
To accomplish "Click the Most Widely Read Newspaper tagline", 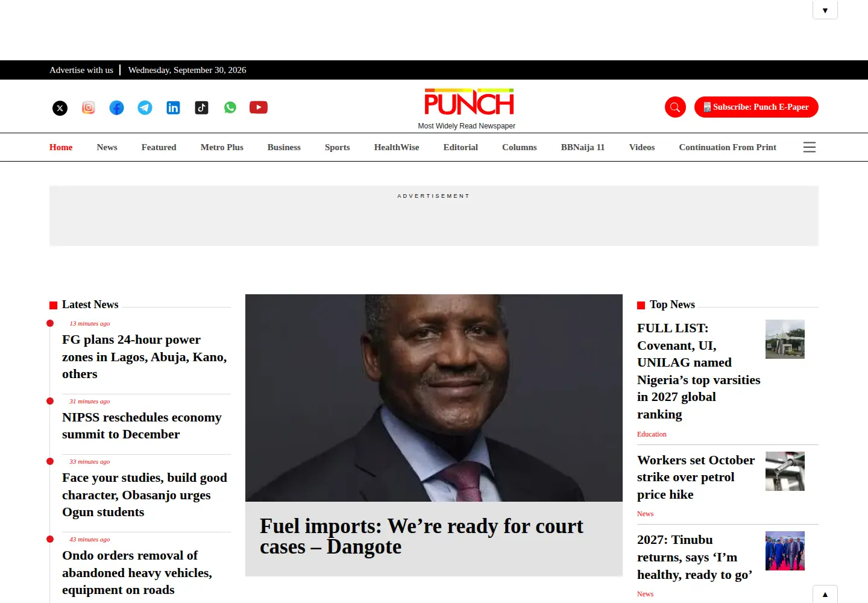I will coord(467,126).
